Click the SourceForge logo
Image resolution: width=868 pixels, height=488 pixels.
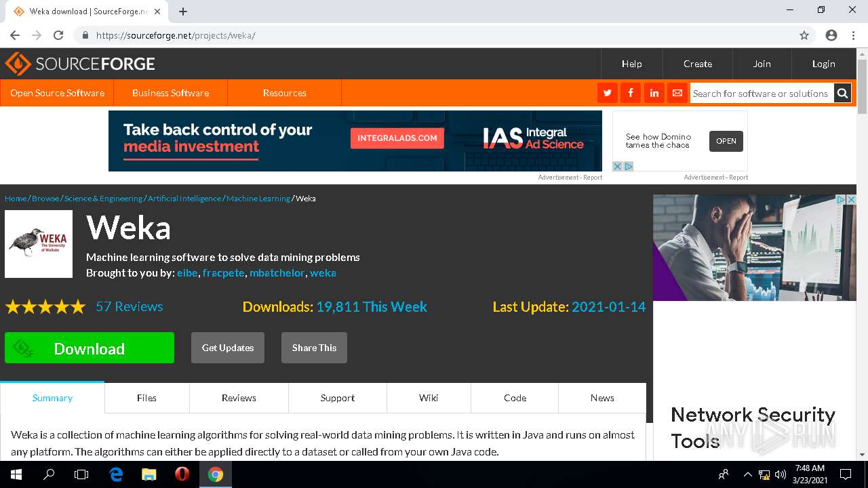[80, 64]
